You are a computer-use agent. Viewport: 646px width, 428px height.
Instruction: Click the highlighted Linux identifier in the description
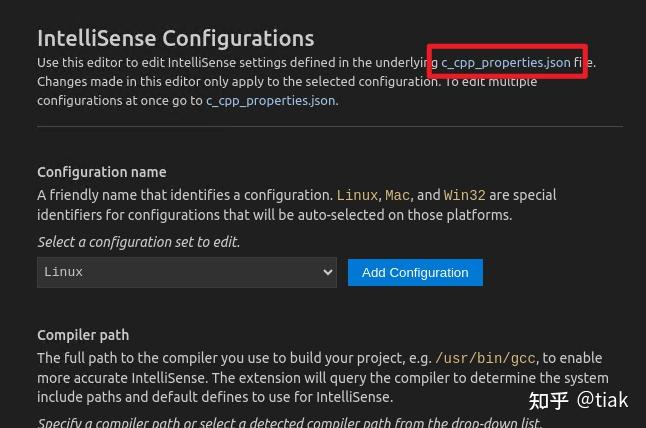pyautogui.click(x=357, y=195)
